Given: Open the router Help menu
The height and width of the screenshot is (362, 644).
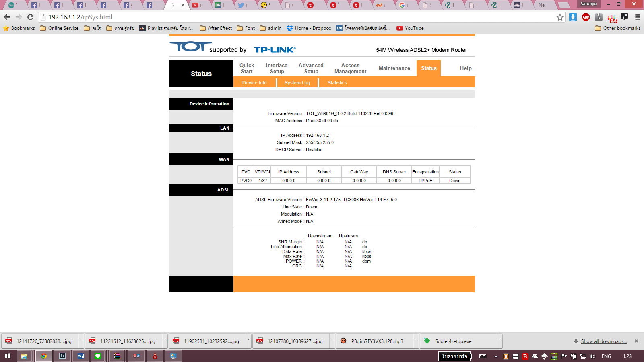Looking at the screenshot, I should 466,68.
